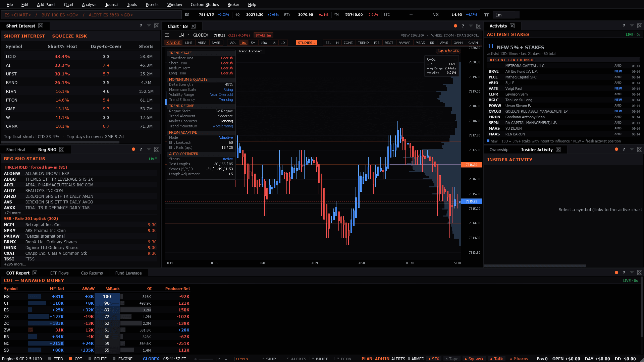The image size is (644, 362).
Task: Open the help icon in the Activists panel
Action: tap(624, 26)
